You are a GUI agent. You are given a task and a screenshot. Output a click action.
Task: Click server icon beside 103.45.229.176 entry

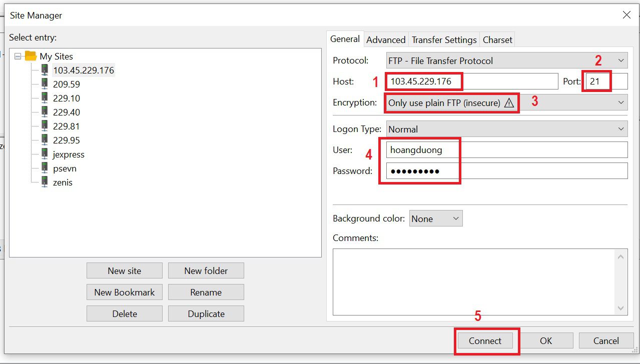tap(45, 70)
